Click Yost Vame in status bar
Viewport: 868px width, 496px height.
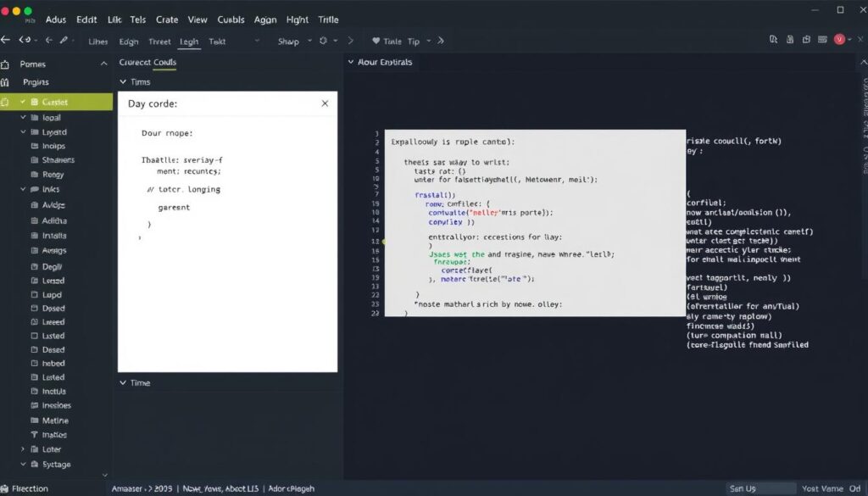822,489
